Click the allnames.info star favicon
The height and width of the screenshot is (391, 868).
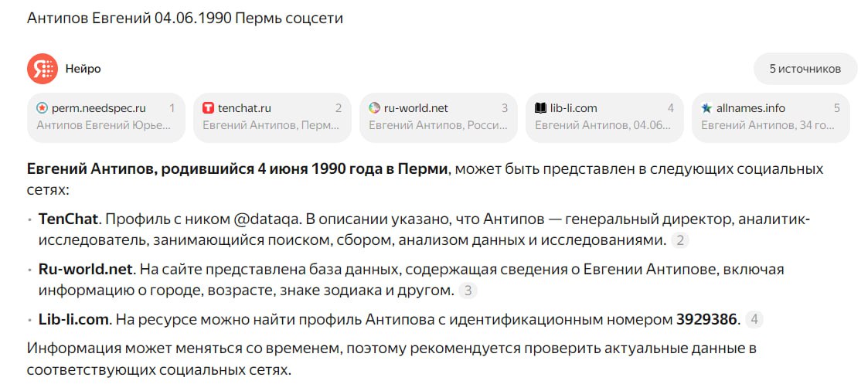[707, 108]
